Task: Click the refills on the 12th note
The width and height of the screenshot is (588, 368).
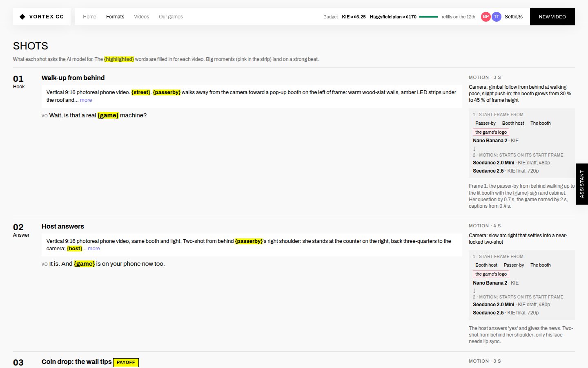Action: tap(458, 17)
